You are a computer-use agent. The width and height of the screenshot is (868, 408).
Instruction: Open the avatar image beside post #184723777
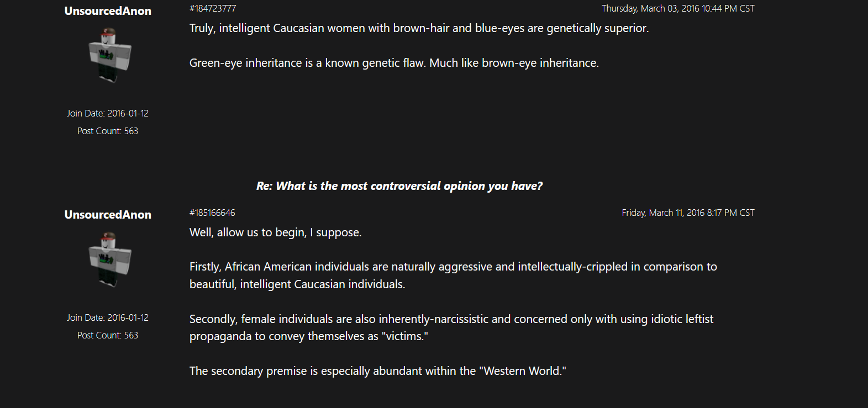pos(110,55)
